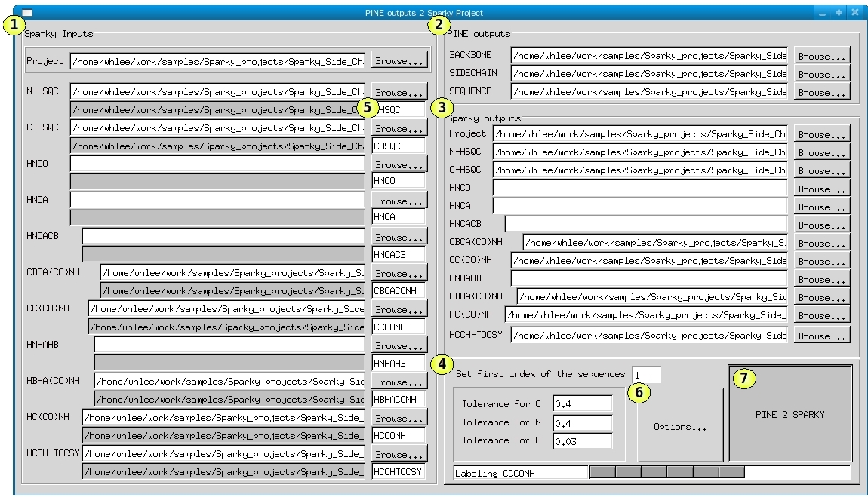Click the HBHACONH spectrum name field
The image size is (868, 497).
pyautogui.click(x=399, y=399)
